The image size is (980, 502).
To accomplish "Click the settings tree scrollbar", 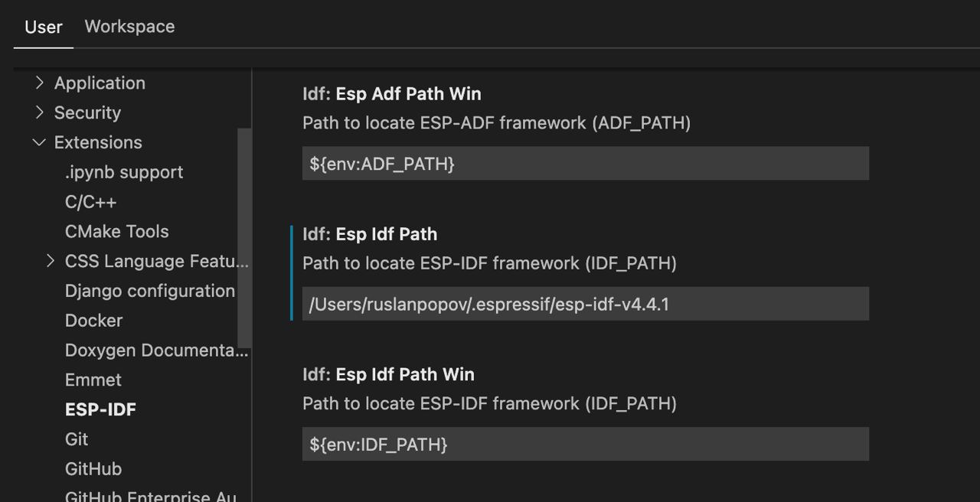I will (x=244, y=237).
